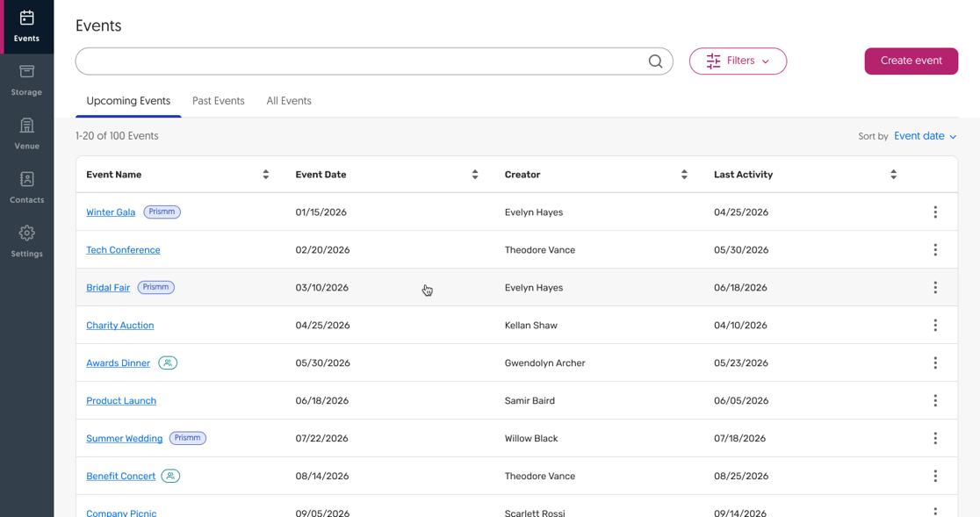This screenshot has height=517, width=980.
Task: Open row menu for Summer Wedding
Action: [x=935, y=438]
